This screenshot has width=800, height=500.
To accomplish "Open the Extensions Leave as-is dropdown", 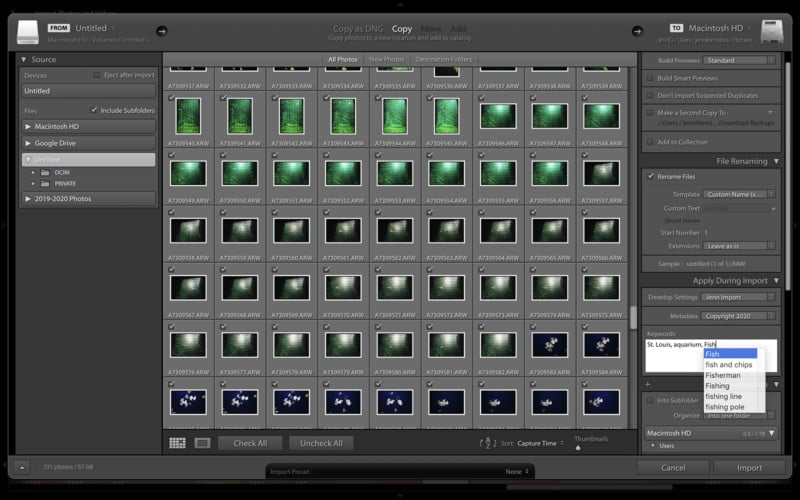I will point(739,246).
